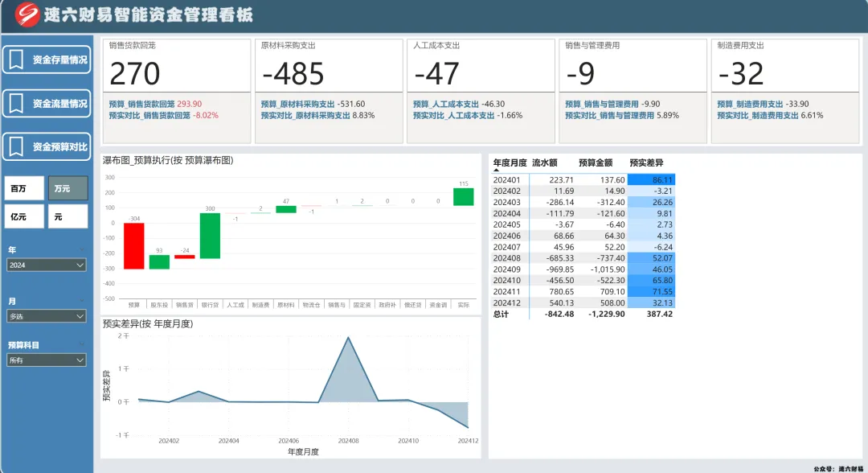The height and width of the screenshot is (473, 868).
Task: Sort the table by 流水额 column header
Action: coord(545,162)
